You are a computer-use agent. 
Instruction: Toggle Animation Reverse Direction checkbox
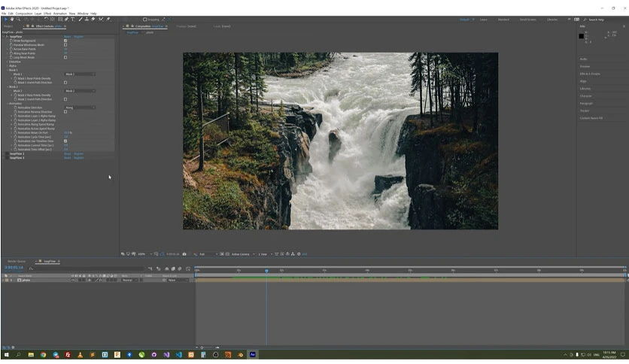(x=65, y=112)
